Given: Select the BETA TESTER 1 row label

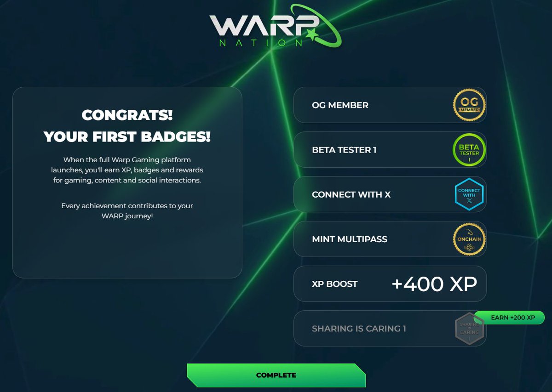Looking at the screenshot, I should click(344, 150).
